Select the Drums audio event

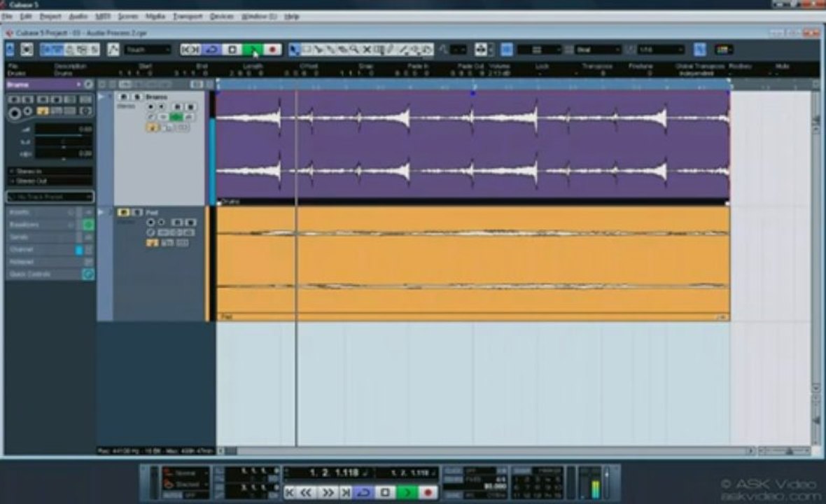tap(473, 148)
